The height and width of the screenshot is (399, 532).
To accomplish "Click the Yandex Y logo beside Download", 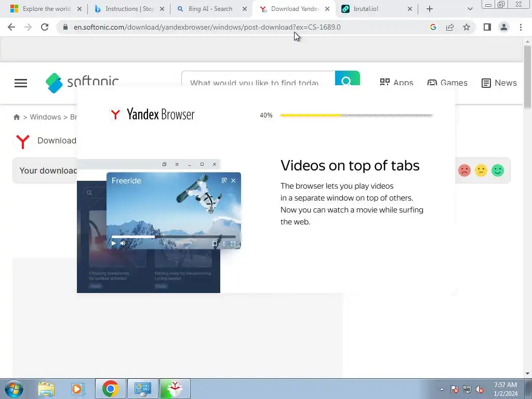I will [x=23, y=141].
